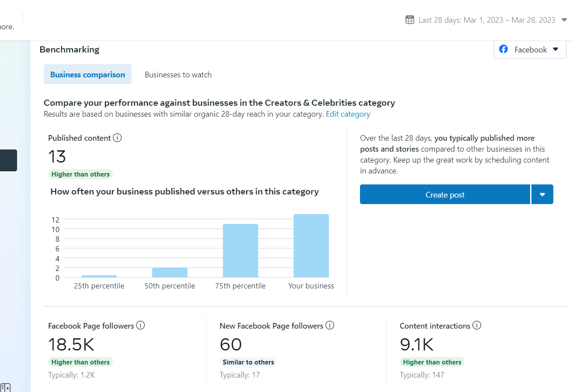Click info icon next to Published content

tap(117, 138)
